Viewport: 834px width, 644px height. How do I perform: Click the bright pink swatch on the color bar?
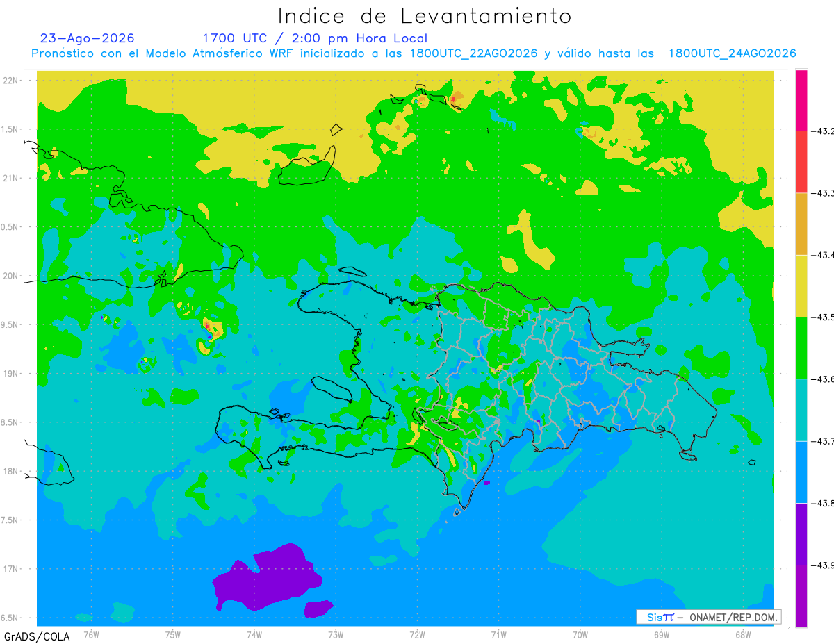[801, 100]
